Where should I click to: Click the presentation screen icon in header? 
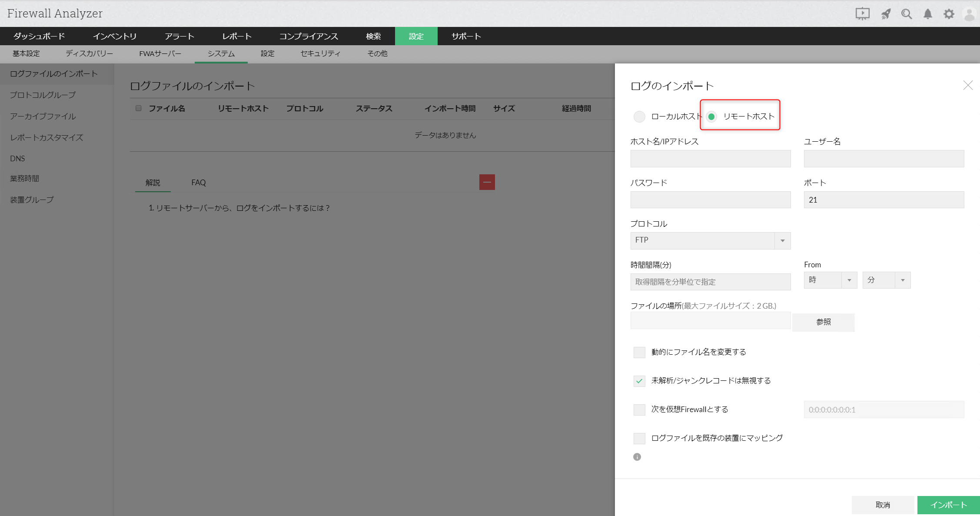click(x=862, y=14)
